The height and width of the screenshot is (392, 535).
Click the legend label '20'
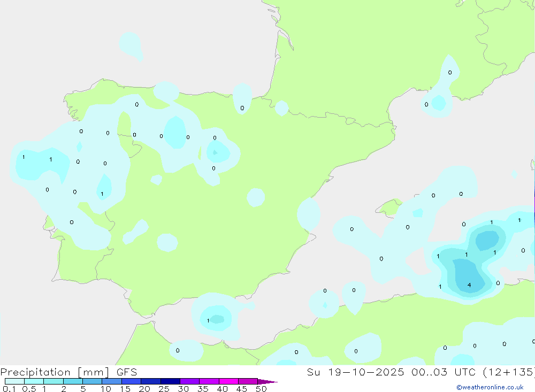(144, 389)
